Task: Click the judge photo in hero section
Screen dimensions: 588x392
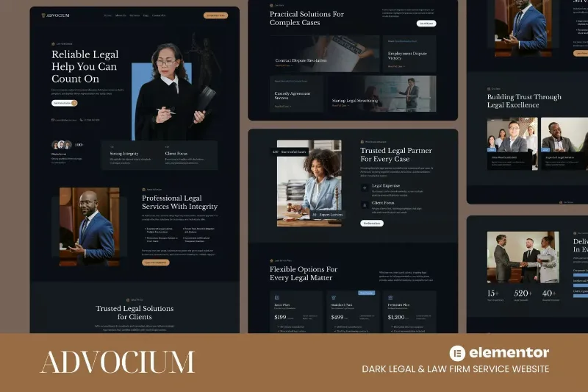Action: [175, 92]
